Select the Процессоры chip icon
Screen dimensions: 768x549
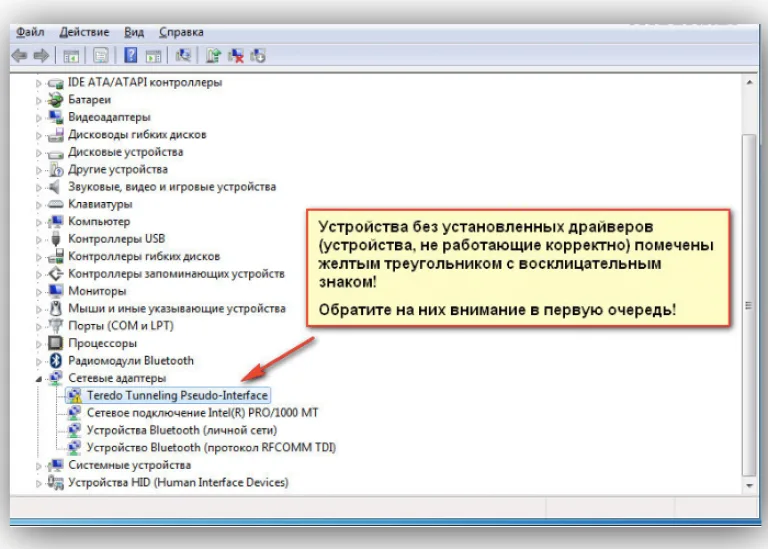(x=55, y=343)
